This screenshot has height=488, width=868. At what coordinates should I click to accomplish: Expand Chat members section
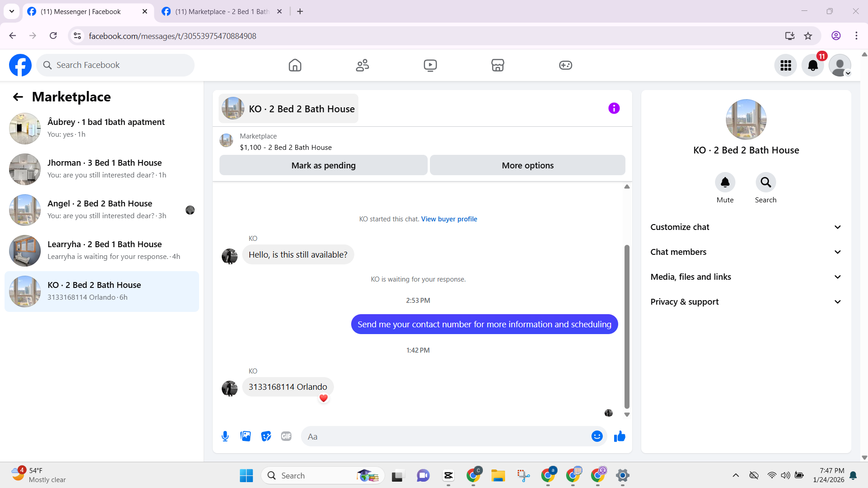746,252
